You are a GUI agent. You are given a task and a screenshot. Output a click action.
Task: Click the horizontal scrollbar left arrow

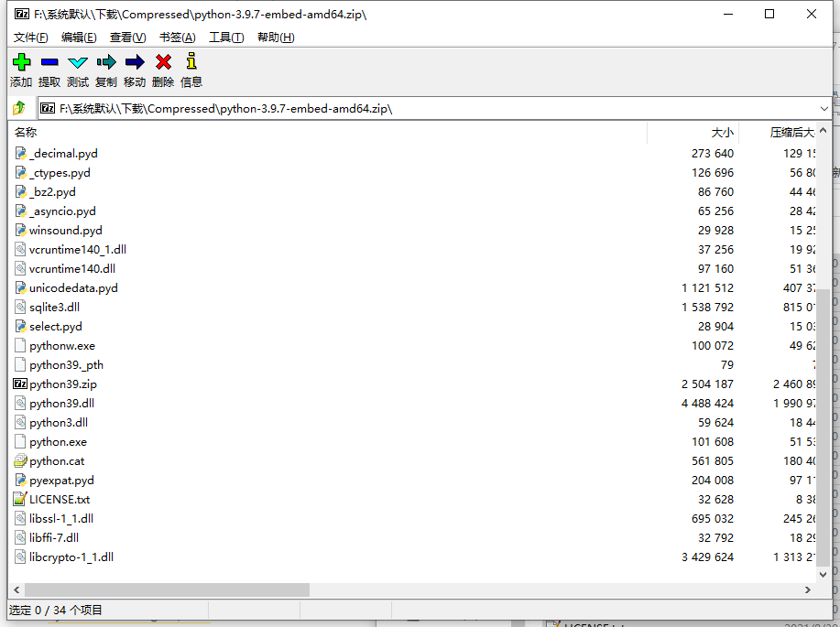[16, 590]
